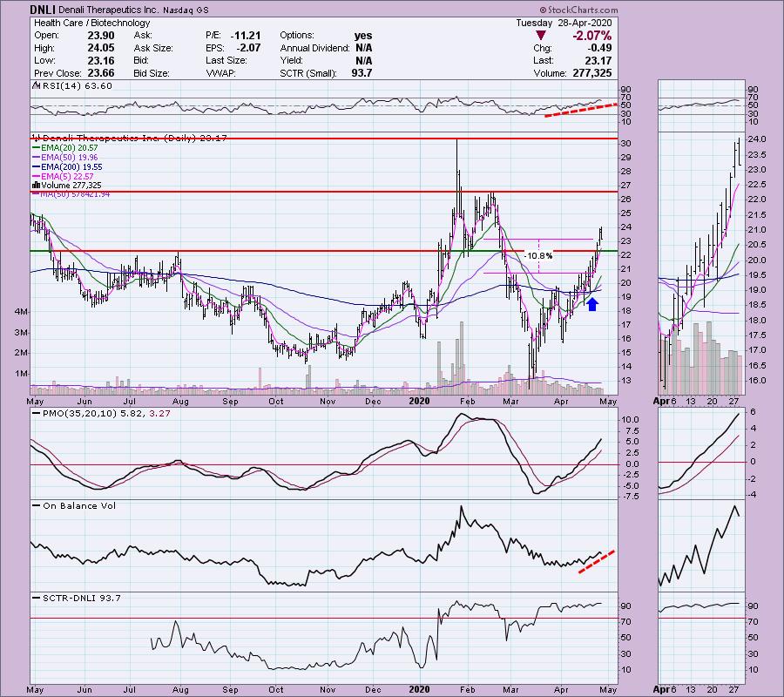Image resolution: width=784 pixels, height=697 pixels.
Task: Click the Apr 6 label below zoomed price panel
Action: click(666, 401)
